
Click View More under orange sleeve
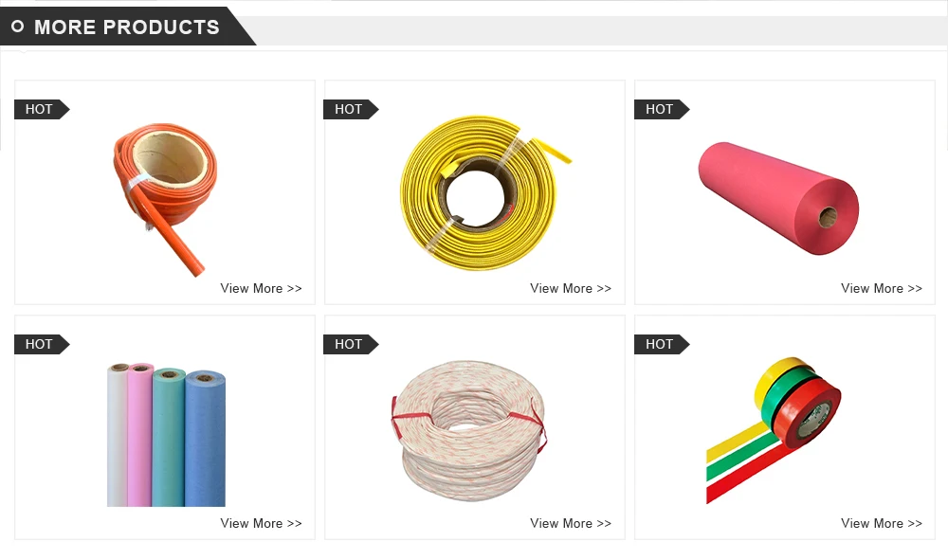(262, 288)
